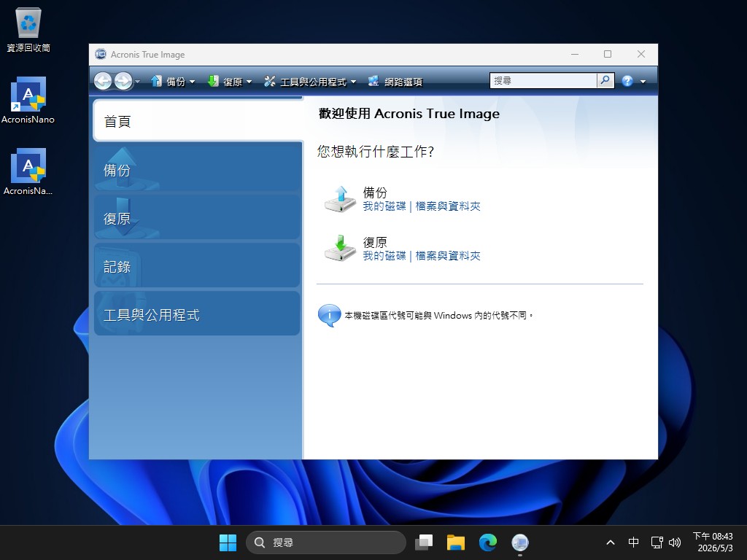Show hidden system tray icons
The width and height of the screenshot is (747, 560).
click(611, 542)
